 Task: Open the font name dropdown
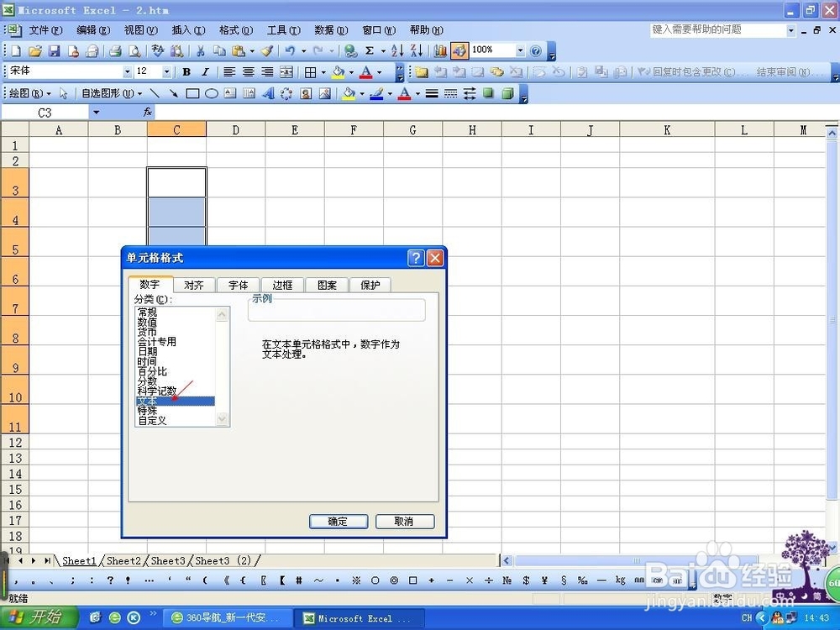tap(128, 71)
